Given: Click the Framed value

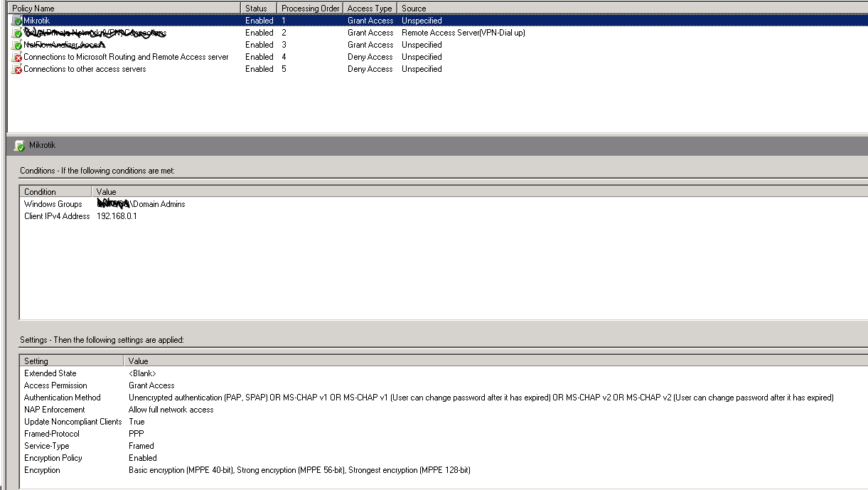Looking at the screenshot, I should pos(141,446).
